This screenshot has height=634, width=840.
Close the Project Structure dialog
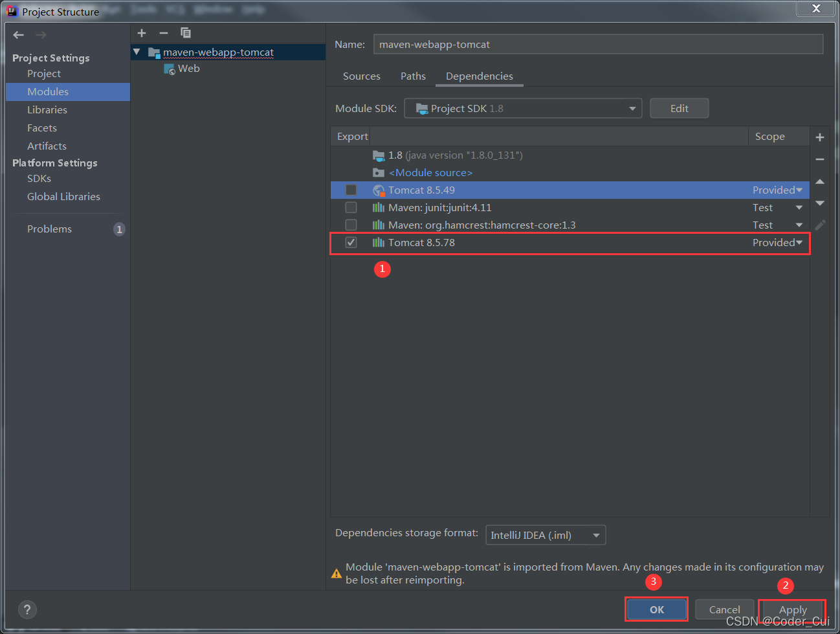click(816, 8)
